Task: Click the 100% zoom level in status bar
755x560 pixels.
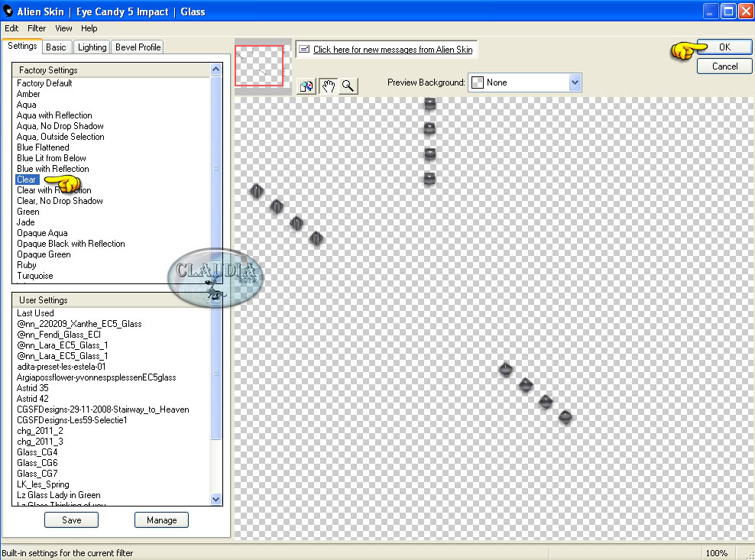Action: pos(717,553)
